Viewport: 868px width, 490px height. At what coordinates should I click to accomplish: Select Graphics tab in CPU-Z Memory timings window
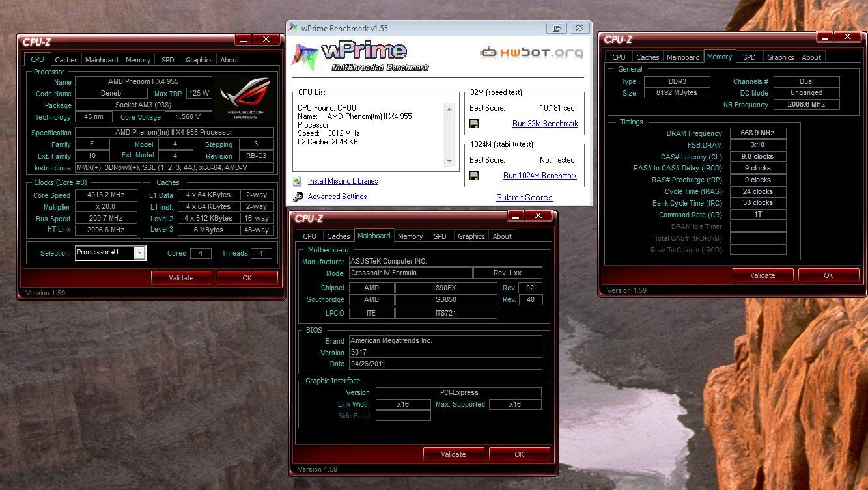780,57
